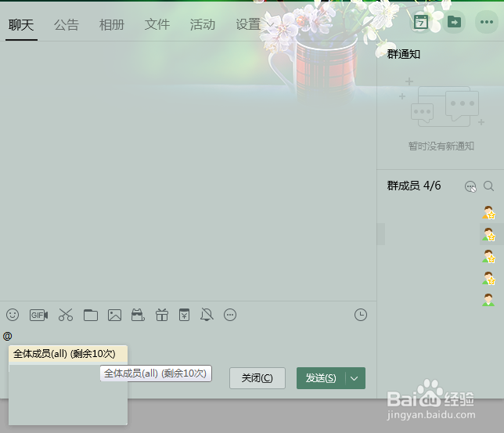Open the red envelope yen icon
Viewport: 504px width, 433px height.
[x=184, y=315]
